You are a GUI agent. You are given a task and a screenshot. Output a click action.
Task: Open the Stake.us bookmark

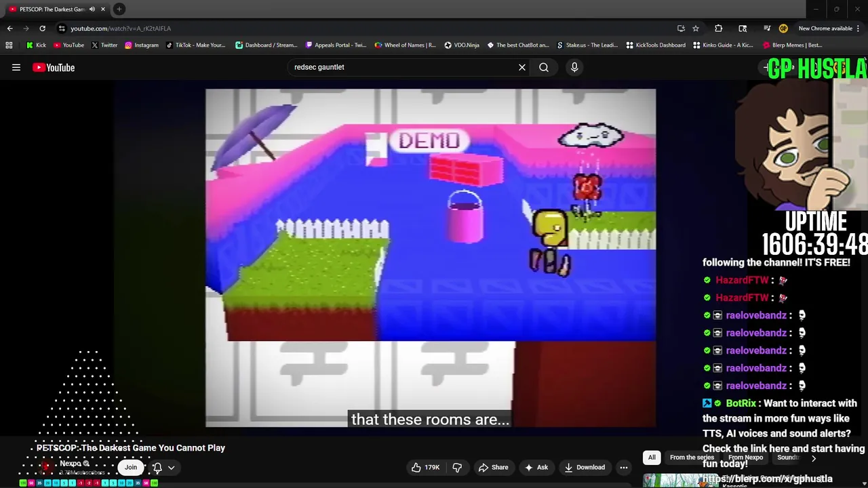(587, 45)
